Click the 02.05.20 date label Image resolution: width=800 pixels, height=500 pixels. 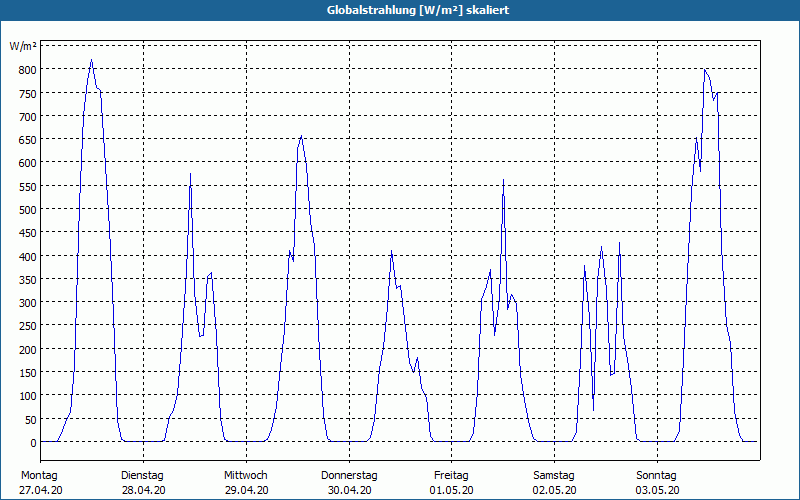coord(555,490)
